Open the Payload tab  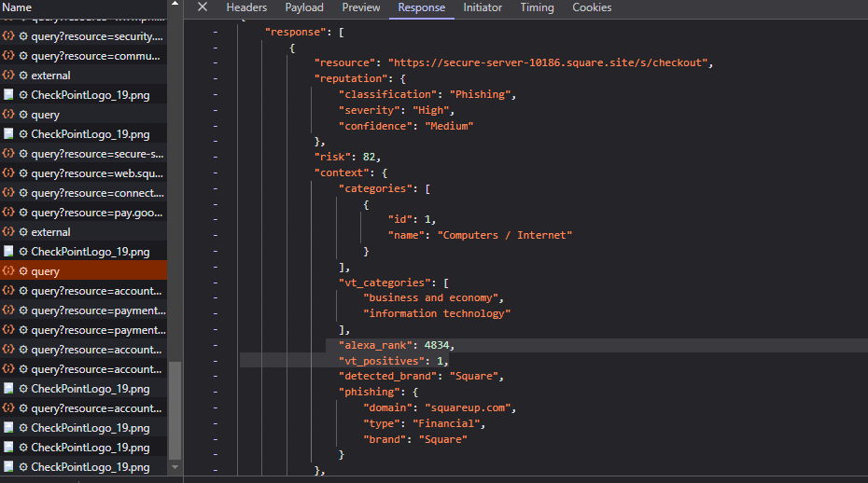[304, 7]
